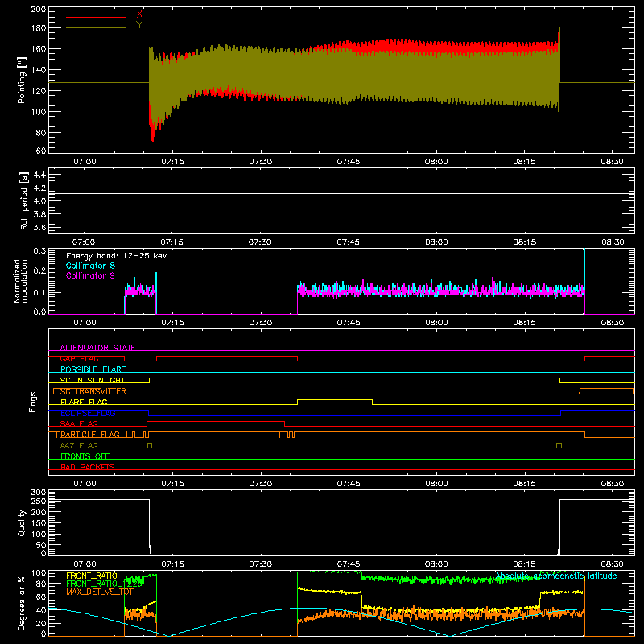Screen dimensions: 644x644
Task: Click the 'Degrees or %' axis title
Action: click(x=22, y=603)
